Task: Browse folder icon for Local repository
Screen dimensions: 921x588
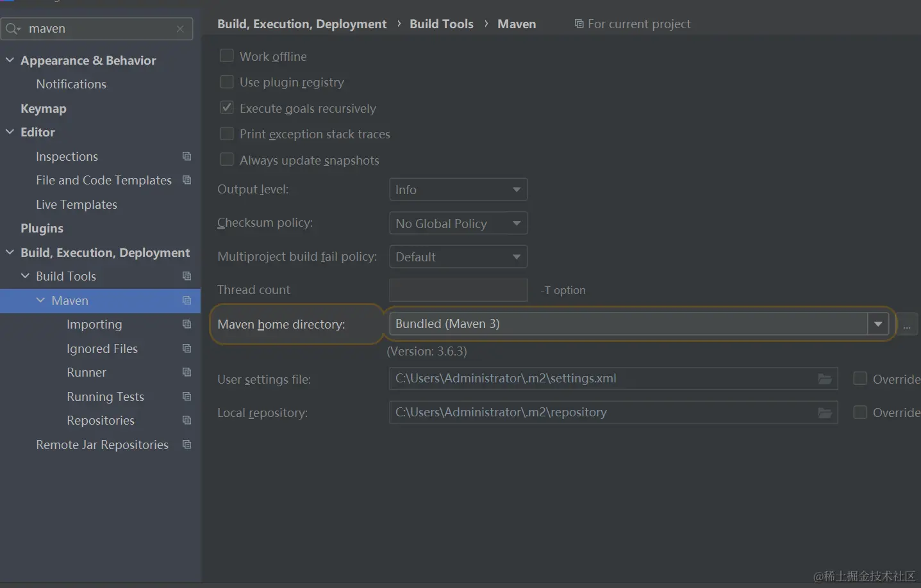Action: click(825, 412)
